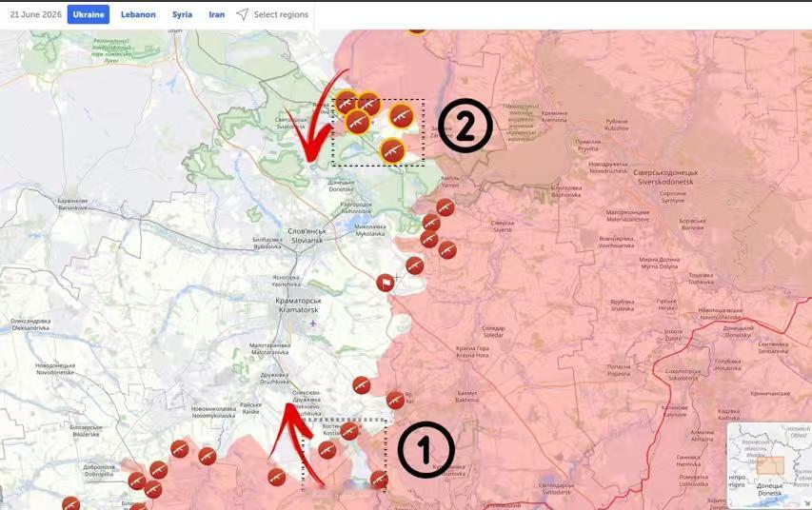Click the orange viewport box in the minimap
This screenshot has width=812, height=510.
click(x=770, y=465)
